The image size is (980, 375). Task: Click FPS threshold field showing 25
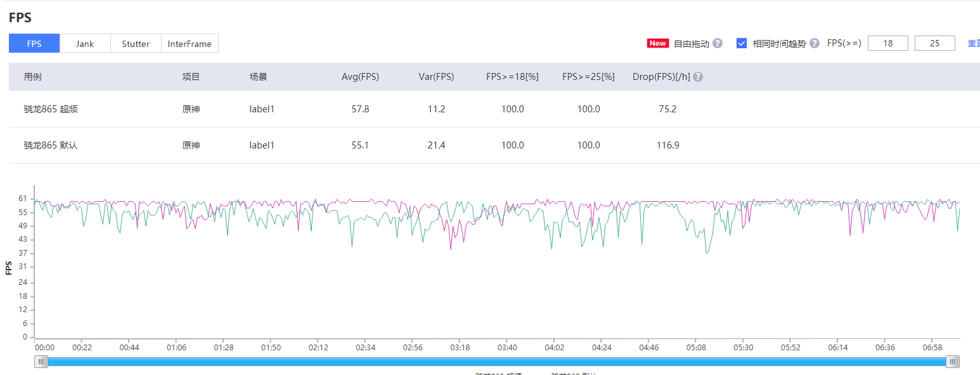[935, 43]
